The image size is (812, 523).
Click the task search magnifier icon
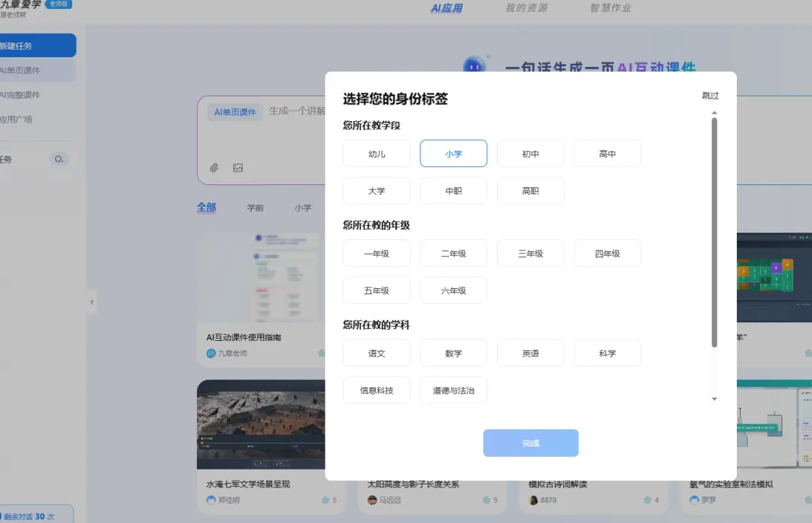coord(59,159)
